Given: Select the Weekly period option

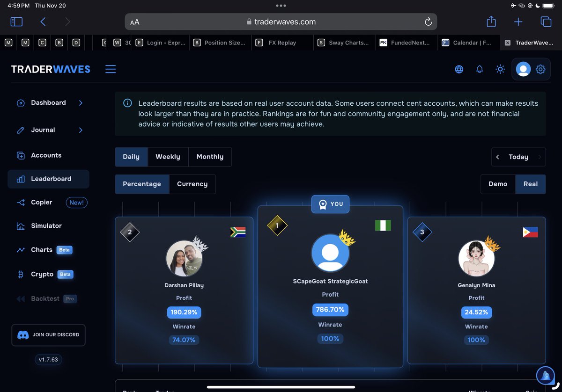Looking at the screenshot, I should [168, 157].
